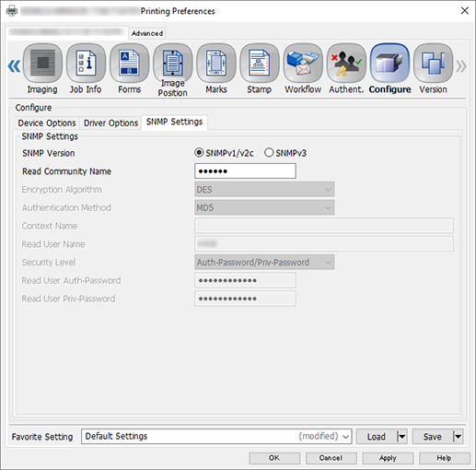Select the Authent. icon
Screen dimensions: 476x470
click(x=346, y=63)
